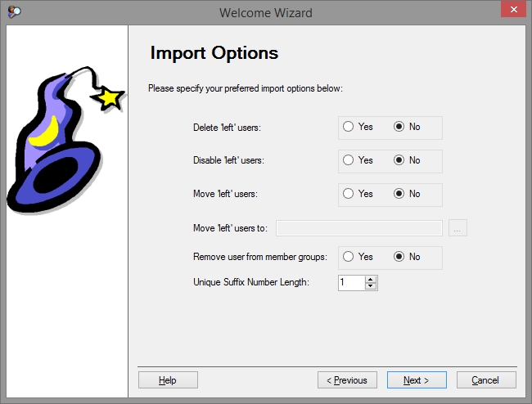Click the wizard hat illustration

point(66,140)
